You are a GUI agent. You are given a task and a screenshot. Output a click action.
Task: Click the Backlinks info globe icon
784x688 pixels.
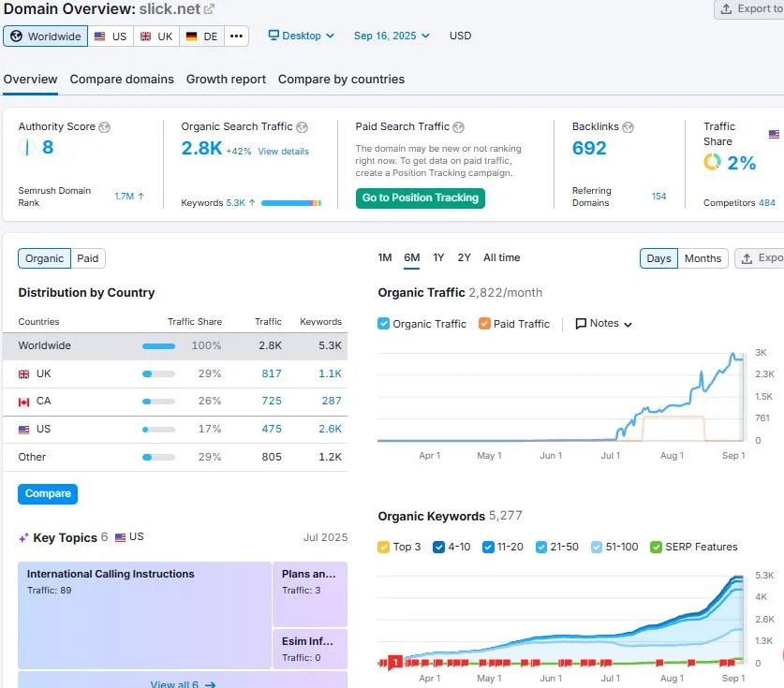point(628,127)
